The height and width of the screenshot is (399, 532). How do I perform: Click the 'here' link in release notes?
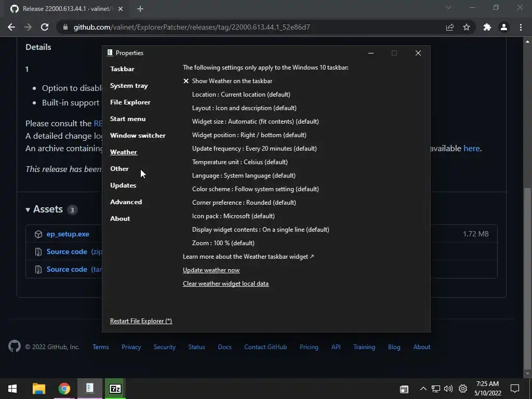(x=471, y=148)
